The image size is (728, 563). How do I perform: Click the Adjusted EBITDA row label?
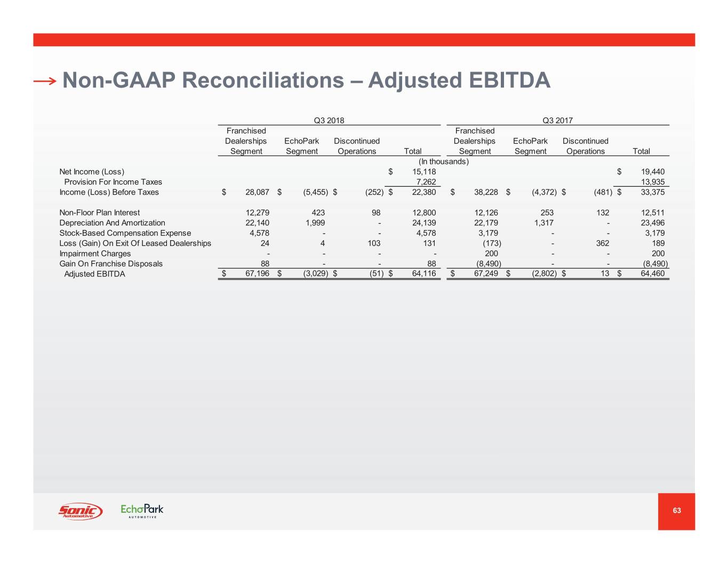pyautogui.click(x=94, y=274)
